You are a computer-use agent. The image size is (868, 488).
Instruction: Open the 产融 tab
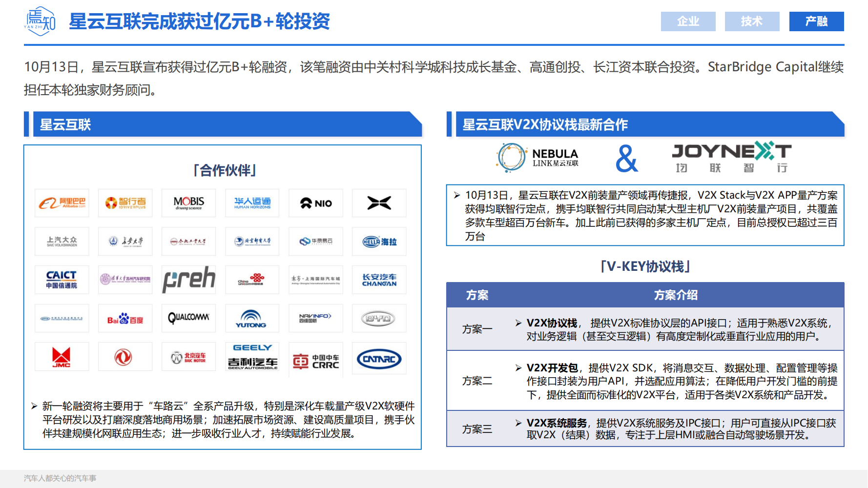tap(816, 21)
